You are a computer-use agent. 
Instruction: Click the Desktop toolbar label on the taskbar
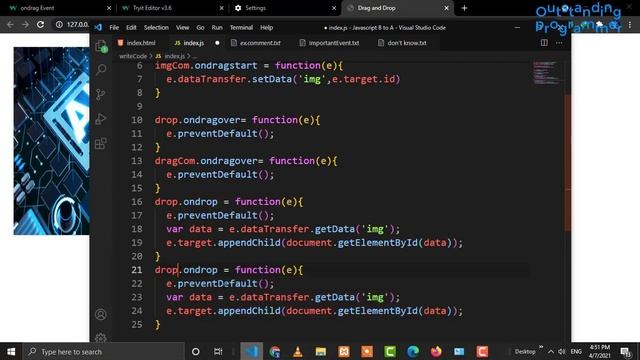525,351
